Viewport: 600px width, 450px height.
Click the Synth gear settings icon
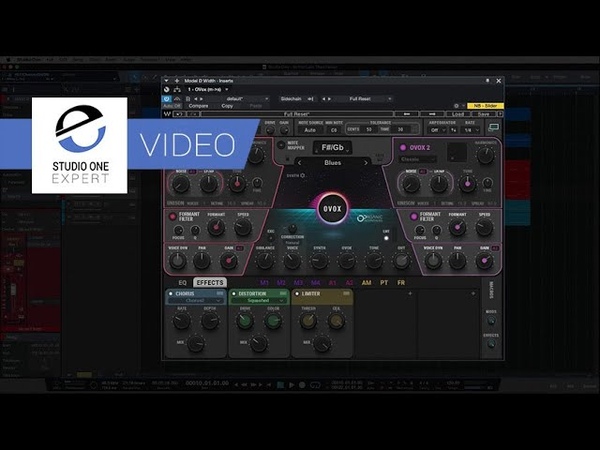coord(303,176)
